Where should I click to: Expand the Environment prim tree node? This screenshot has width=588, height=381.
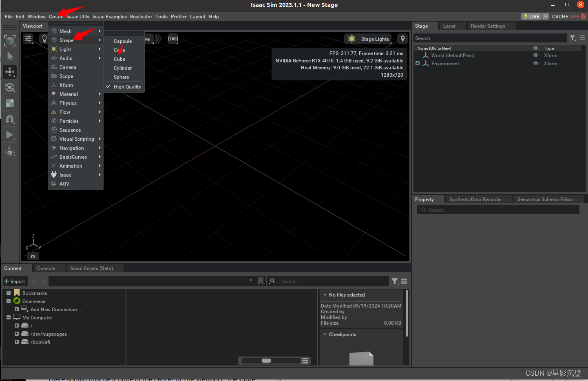(x=418, y=63)
